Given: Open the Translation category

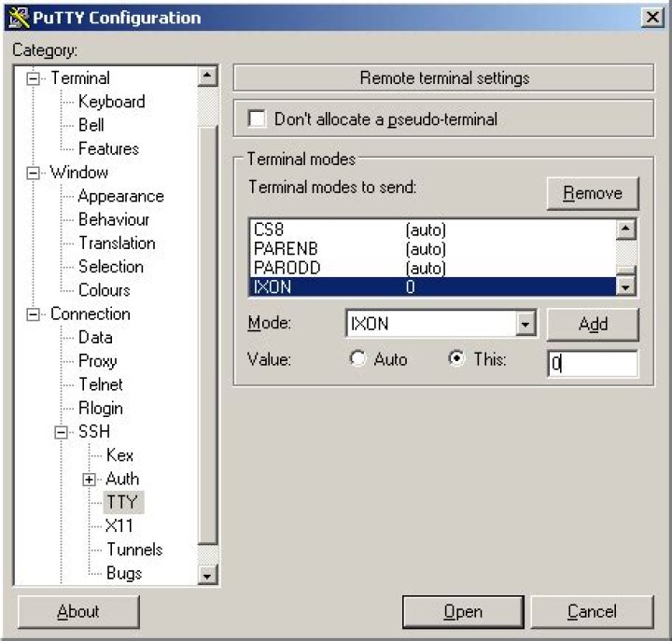Looking at the screenshot, I should click(x=117, y=244).
